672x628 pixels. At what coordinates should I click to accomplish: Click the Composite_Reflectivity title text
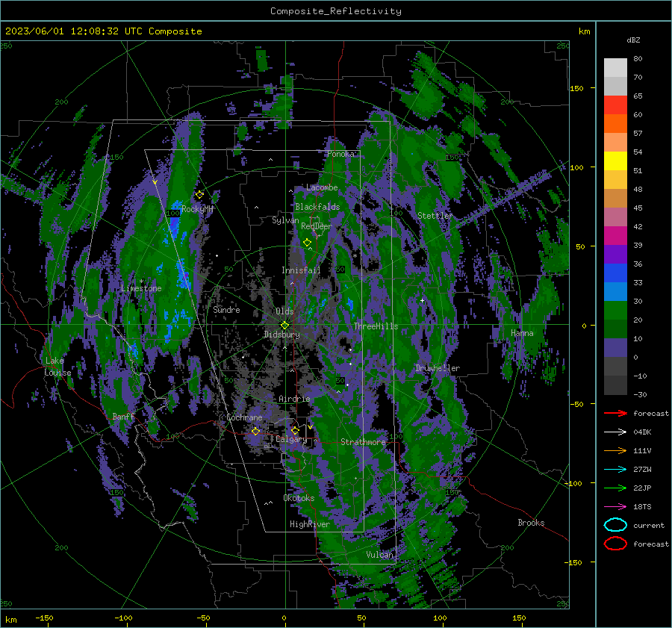point(336,11)
